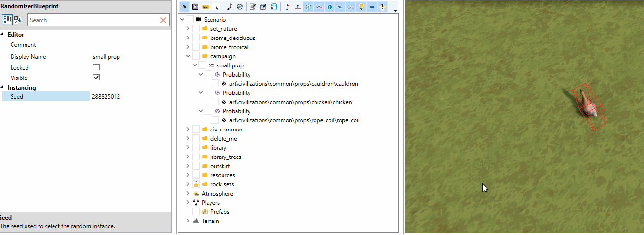Select the civ_common folder
The image size is (644, 235).
tap(226, 130)
